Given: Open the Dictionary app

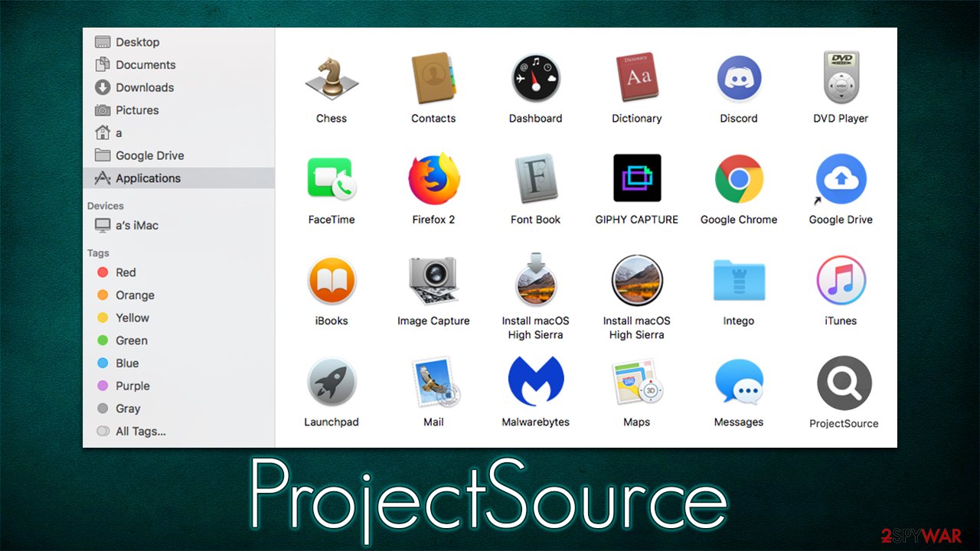Looking at the screenshot, I should 636,77.
